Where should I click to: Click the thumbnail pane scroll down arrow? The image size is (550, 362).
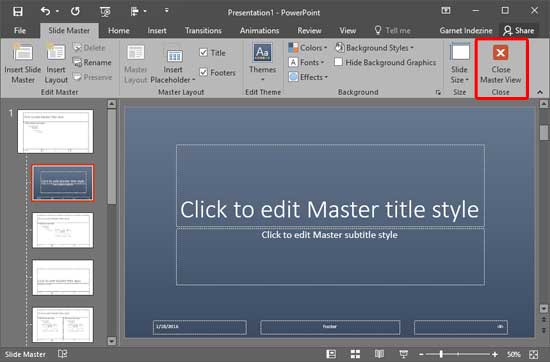coord(112,341)
